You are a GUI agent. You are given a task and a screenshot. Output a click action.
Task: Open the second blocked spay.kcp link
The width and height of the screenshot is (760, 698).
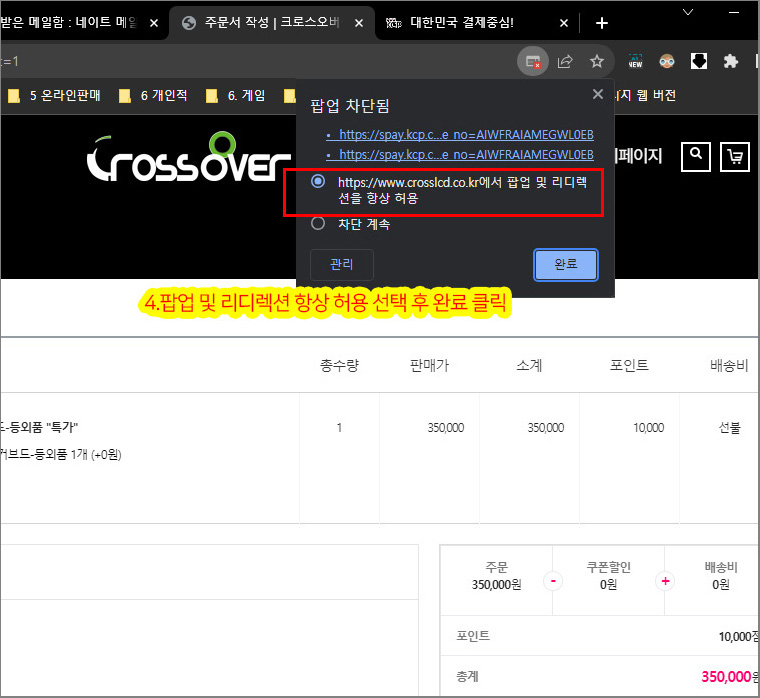(x=466, y=155)
